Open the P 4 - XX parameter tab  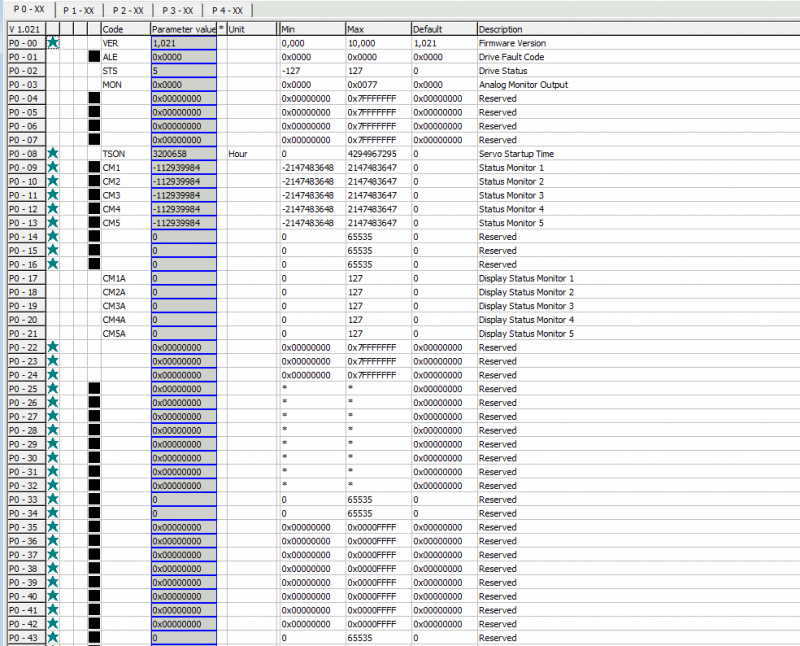[227, 10]
